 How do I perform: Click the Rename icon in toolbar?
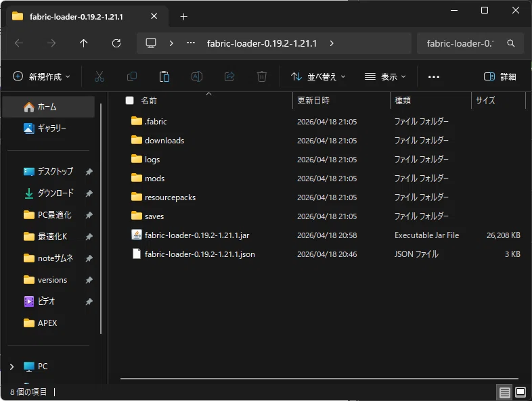click(197, 76)
